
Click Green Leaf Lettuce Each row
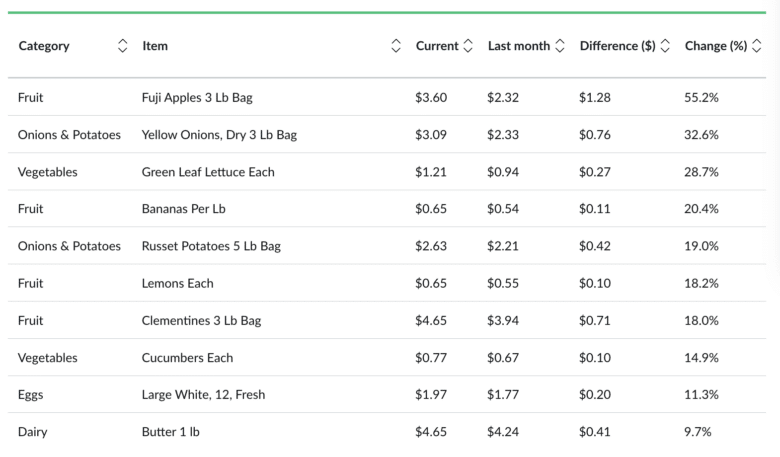(208, 172)
